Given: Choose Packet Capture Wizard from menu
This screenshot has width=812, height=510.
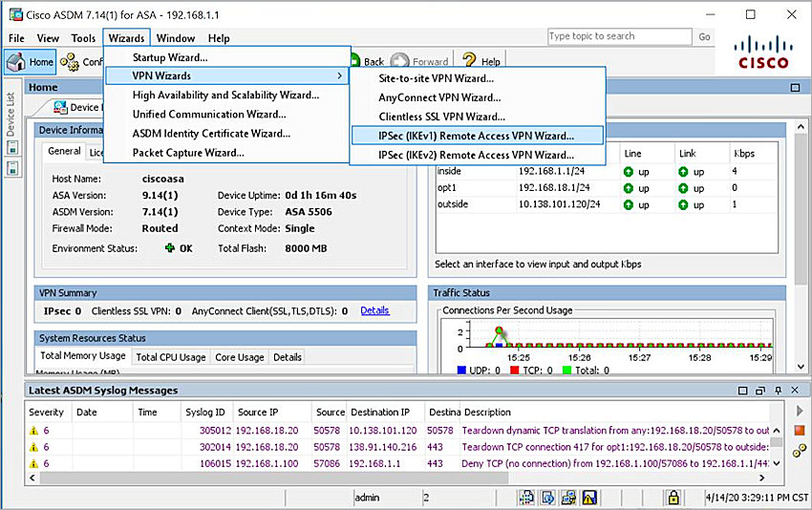Looking at the screenshot, I should [x=188, y=153].
